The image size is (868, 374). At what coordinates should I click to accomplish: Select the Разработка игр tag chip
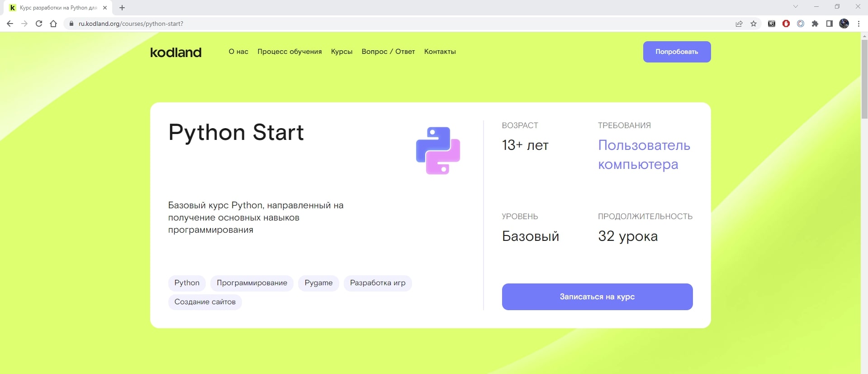(378, 283)
